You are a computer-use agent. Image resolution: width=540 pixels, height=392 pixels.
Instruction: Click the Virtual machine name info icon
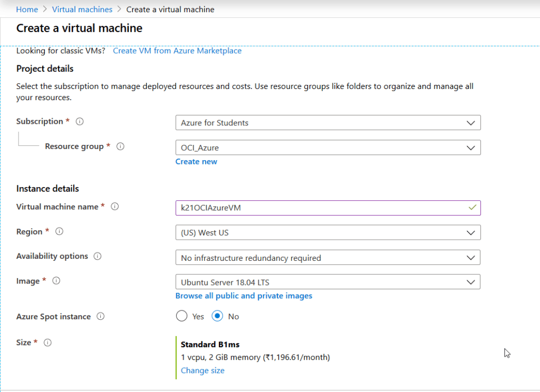114,207
